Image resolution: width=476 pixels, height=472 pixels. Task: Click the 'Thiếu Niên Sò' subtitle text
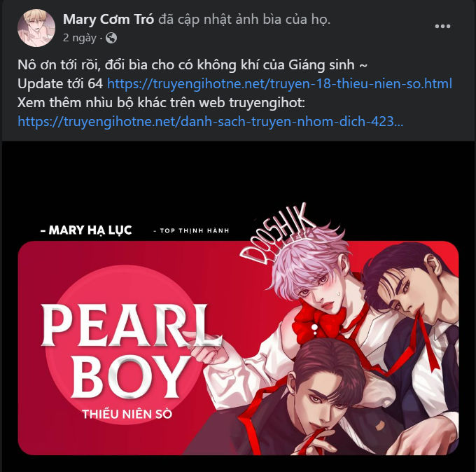coord(127,415)
